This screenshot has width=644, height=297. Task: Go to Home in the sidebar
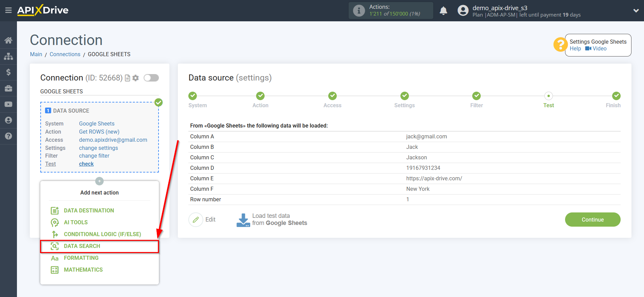coord(8,40)
